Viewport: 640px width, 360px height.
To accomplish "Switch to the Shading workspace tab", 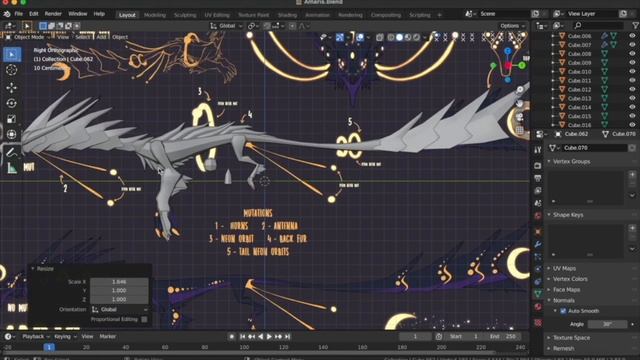I will click(x=287, y=15).
